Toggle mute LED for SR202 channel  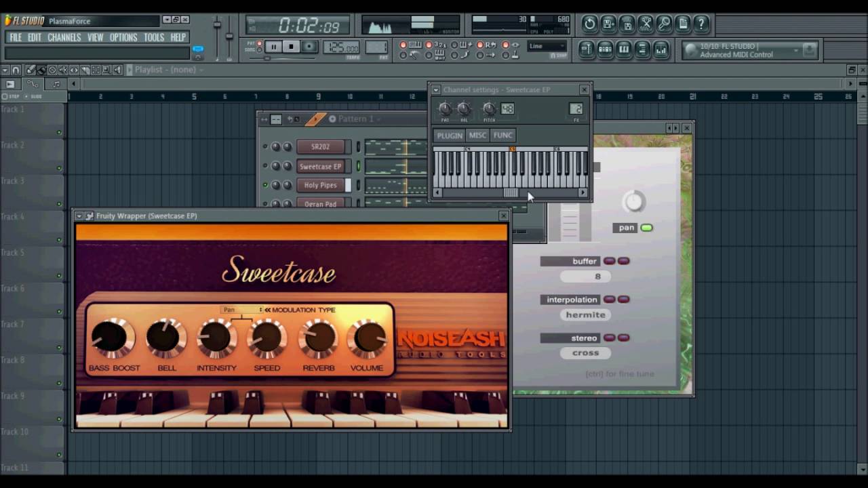click(x=265, y=146)
